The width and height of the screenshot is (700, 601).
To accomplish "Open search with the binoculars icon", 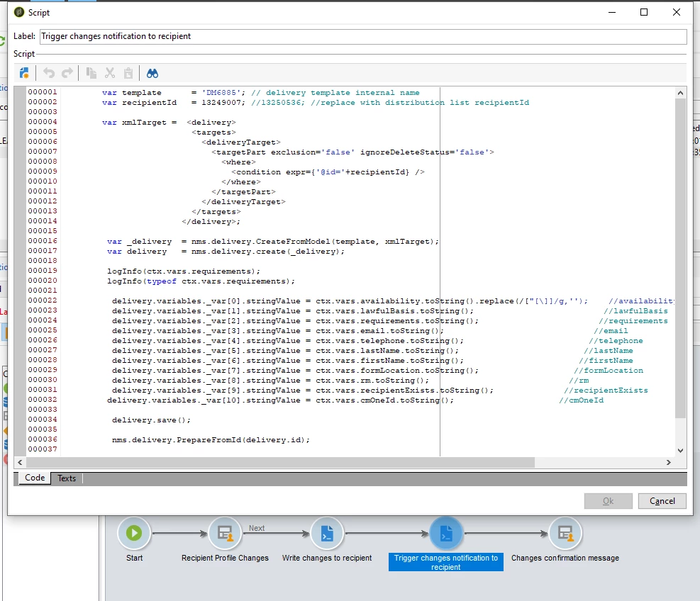I will (x=152, y=73).
